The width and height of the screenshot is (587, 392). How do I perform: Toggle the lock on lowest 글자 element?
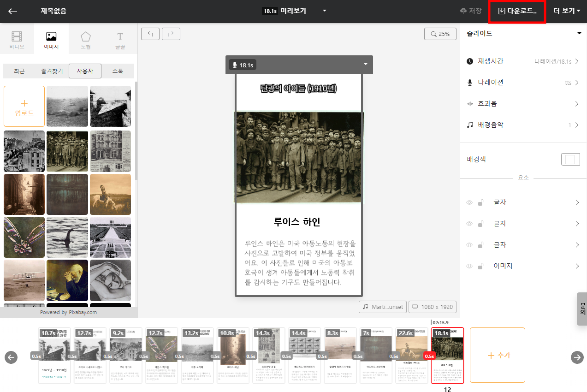pyautogui.click(x=481, y=245)
